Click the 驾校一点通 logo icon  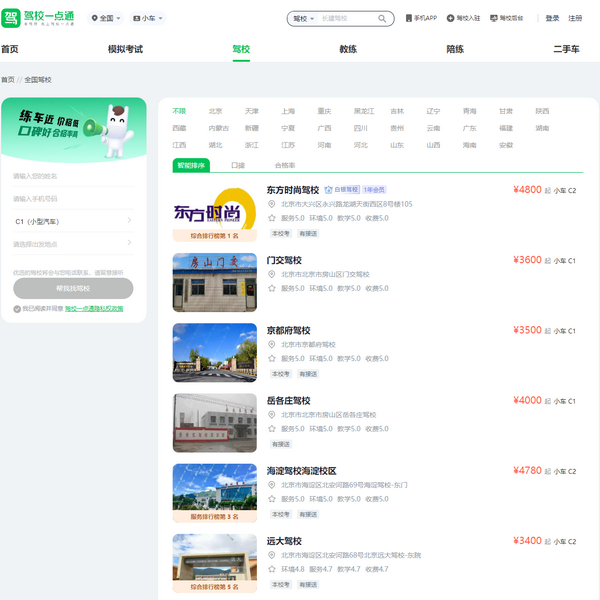point(12,18)
